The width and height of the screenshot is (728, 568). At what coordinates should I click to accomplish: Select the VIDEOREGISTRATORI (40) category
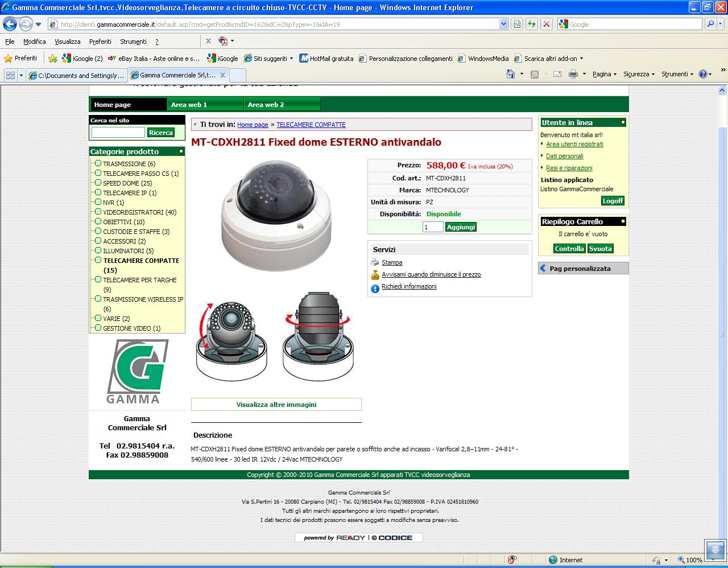tap(139, 212)
